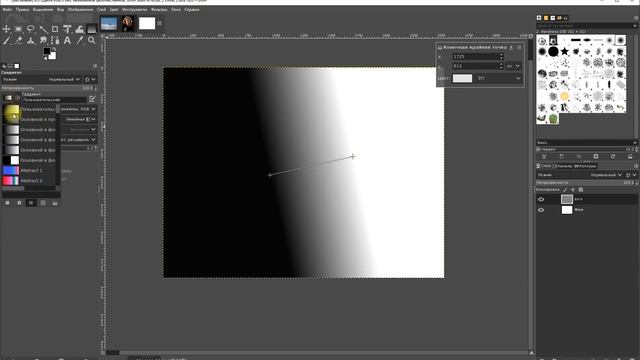Adjust tool options Непрозрачность opacity slider
The height and width of the screenshot is (360, 640).
coord(49,88)
